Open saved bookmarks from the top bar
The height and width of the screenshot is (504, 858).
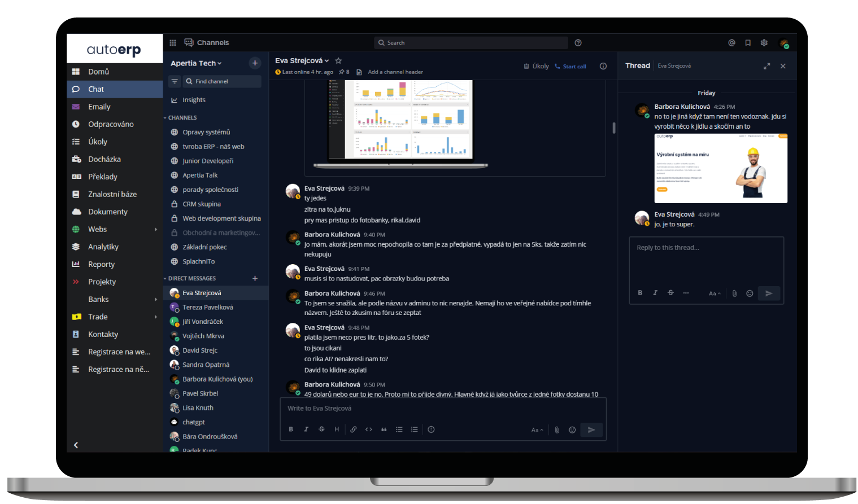click(x=747, y=42)
